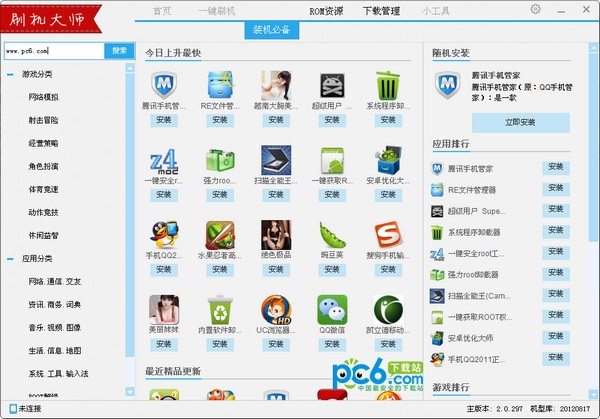Screen dimensions: 600x419
Task: Open the 越南大胸美 thumbnail app
Action: pyautogui.click(x=276, y=85)
